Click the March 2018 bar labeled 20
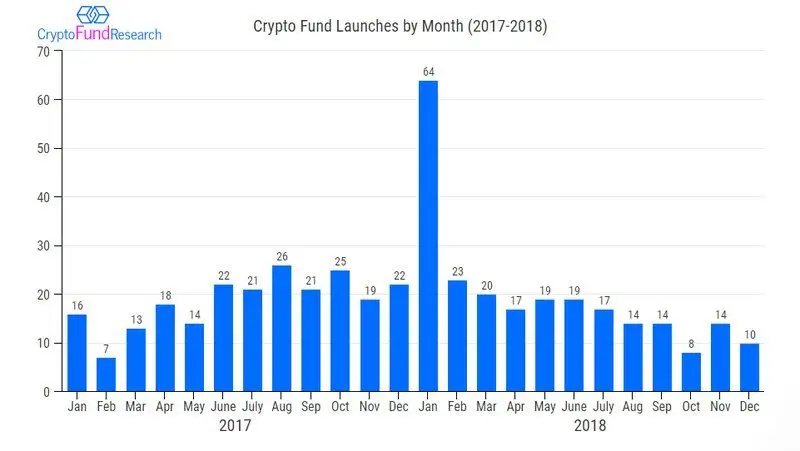The width and height of the screenshot is (800, 451). point(487,343)
